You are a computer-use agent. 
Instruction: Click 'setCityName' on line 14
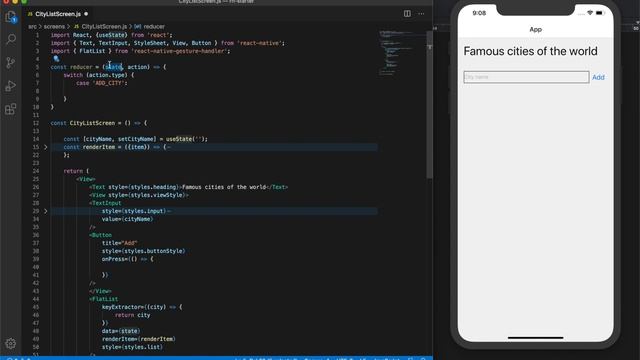[x=136, y=139]
